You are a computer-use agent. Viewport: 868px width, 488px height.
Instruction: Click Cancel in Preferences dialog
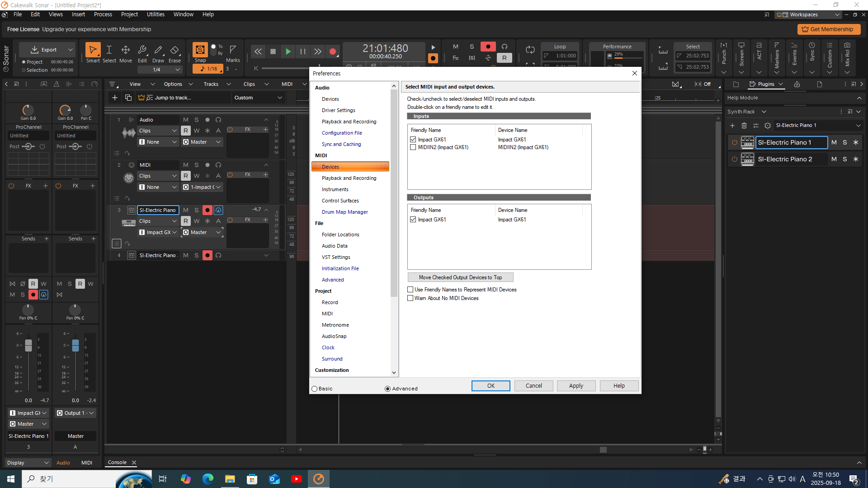[533, 386]
